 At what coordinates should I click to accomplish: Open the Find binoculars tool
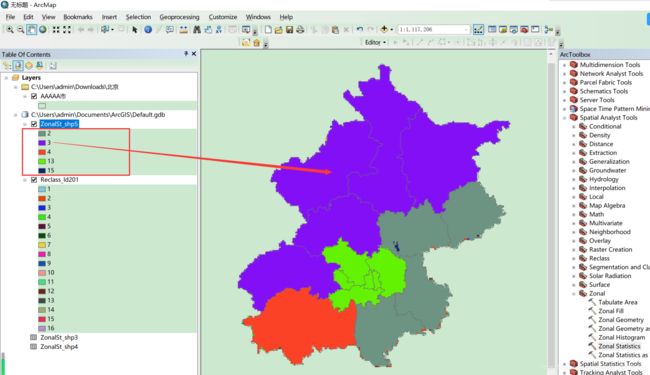[x=196, y=30]
